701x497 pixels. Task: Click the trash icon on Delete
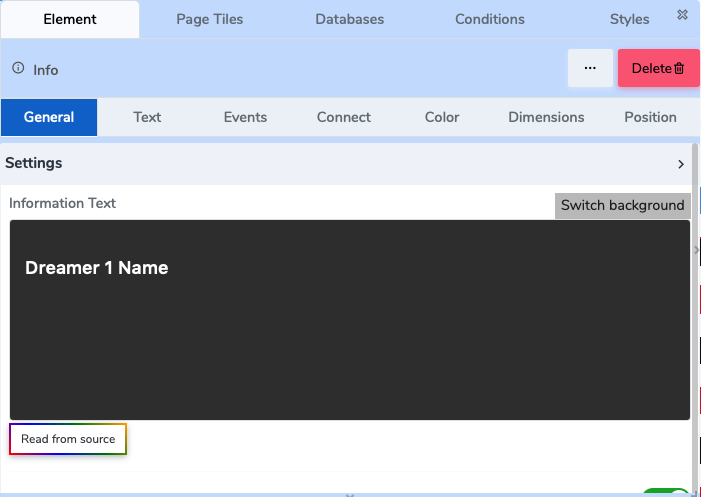coord(680,69)
